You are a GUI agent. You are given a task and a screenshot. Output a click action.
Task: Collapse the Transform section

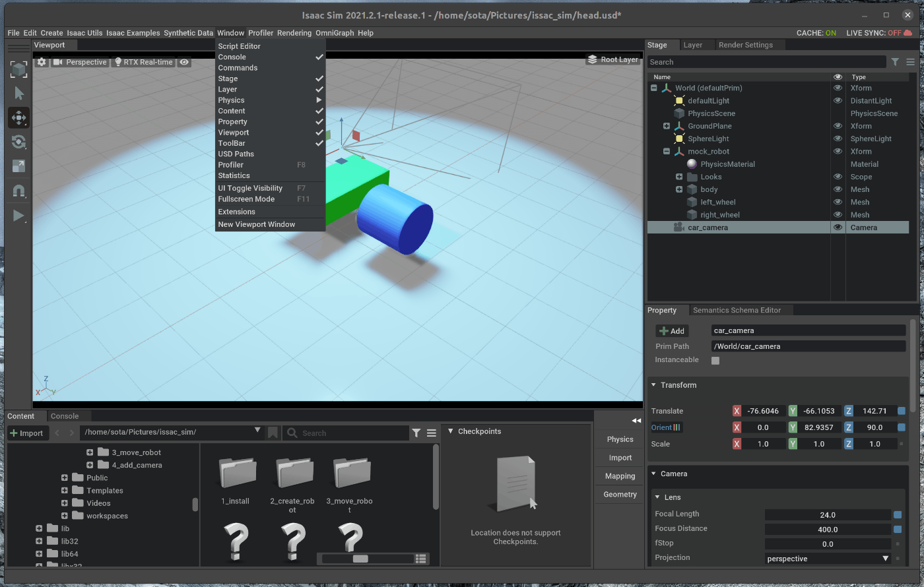coord(653,385)
